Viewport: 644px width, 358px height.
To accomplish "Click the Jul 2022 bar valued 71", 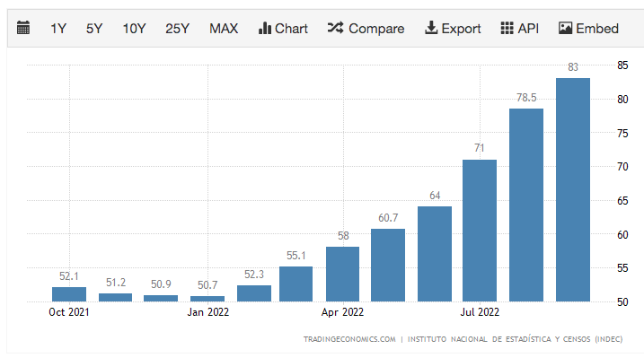I will 480,231.
